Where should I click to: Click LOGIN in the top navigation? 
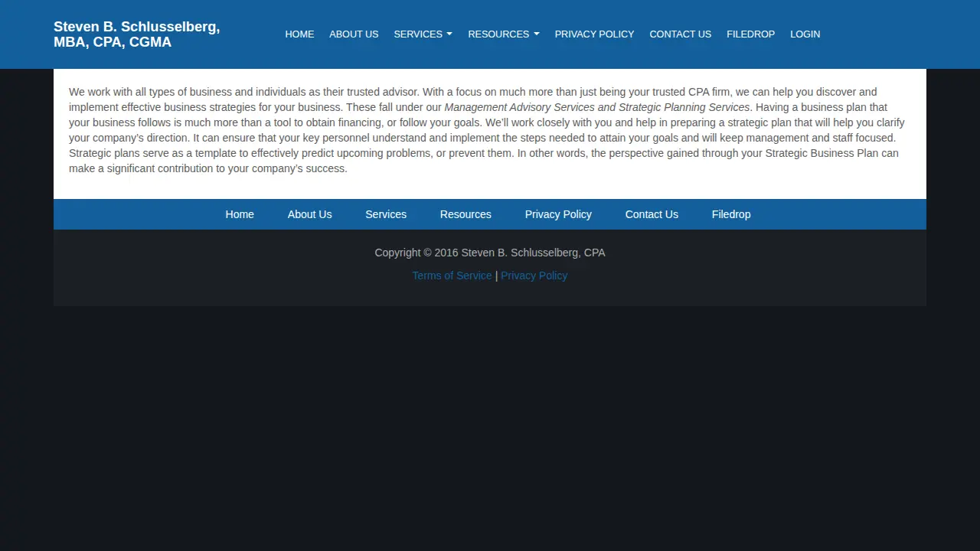coord(805,34)
